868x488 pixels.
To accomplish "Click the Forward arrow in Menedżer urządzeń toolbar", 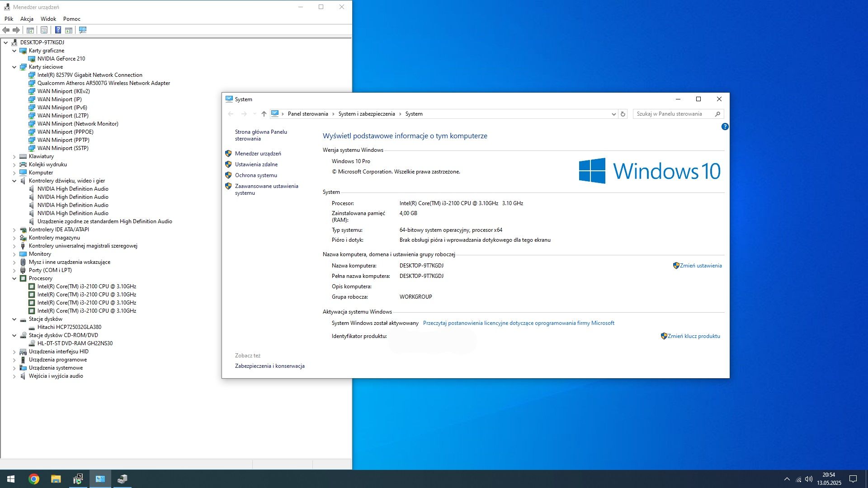I will click(x=16, y=30).
